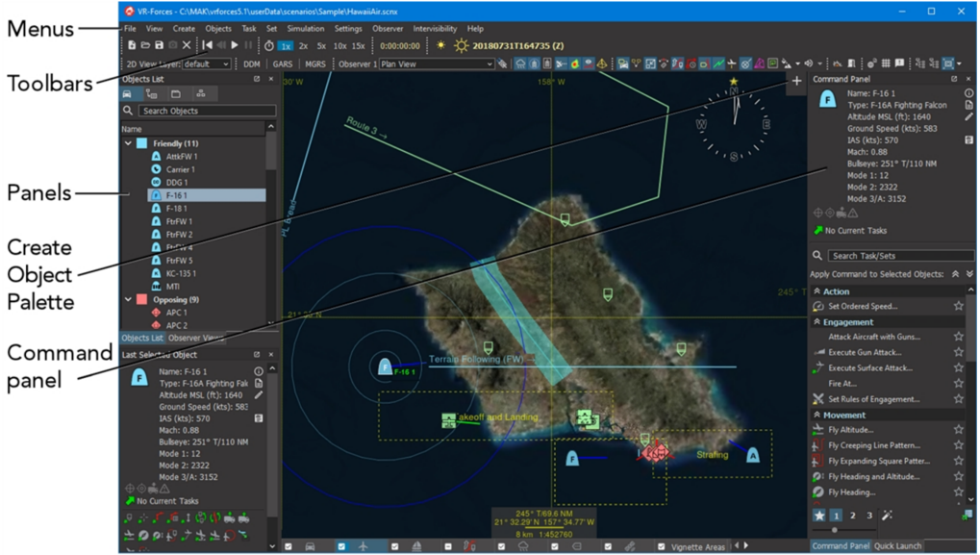Image resolution: width=980 pixels, height=555 pixels.
Task: Close the Last Selected Object panel
Action: (x=271, y=354)
